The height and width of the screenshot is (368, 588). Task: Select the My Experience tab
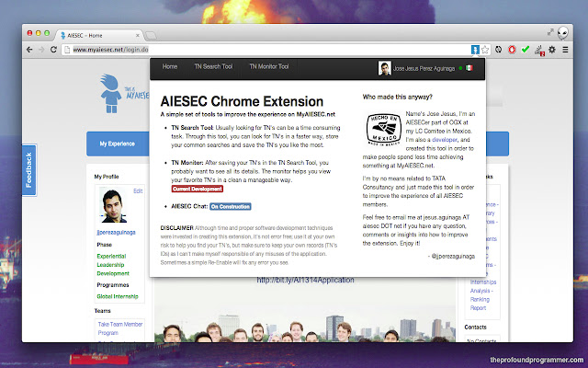coord(118,144)
